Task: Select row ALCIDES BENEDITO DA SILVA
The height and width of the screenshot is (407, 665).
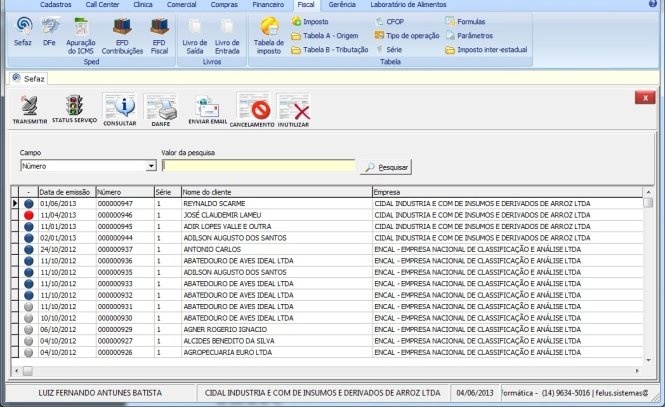Action: point(327,341)
